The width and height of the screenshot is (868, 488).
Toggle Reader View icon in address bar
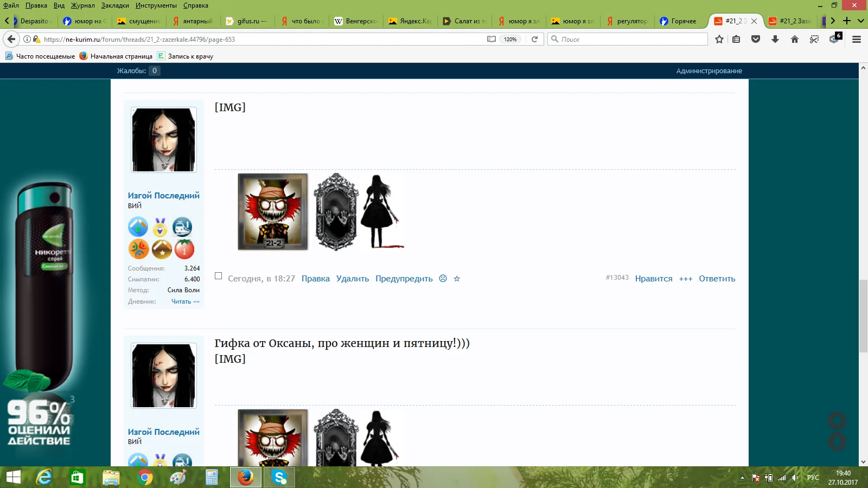[x=492, y=39]
